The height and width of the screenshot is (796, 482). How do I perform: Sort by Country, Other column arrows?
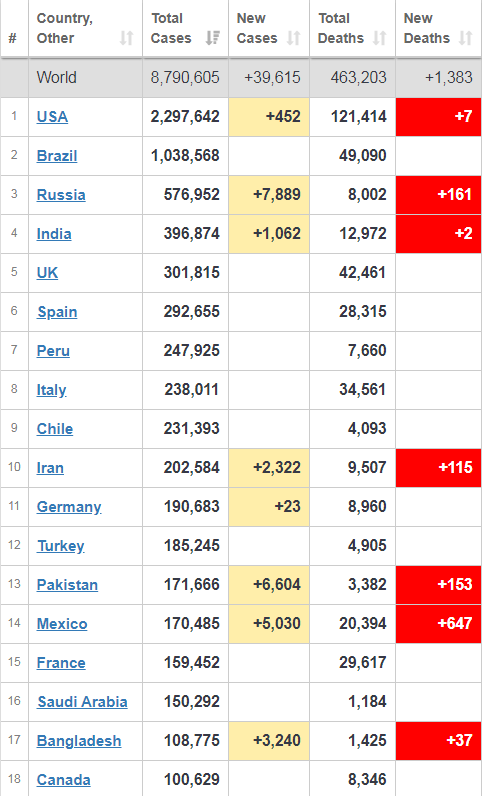pyautogui.click(x=126, y=38)
